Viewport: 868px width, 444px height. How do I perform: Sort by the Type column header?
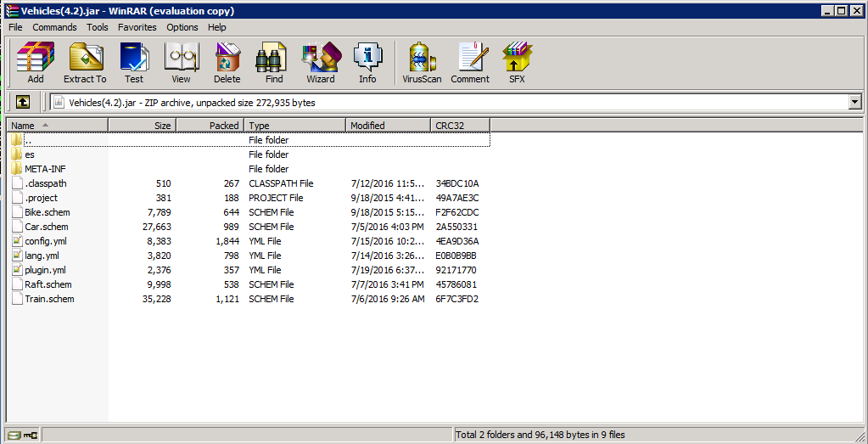pyautogui.click(x=295, y=126)
